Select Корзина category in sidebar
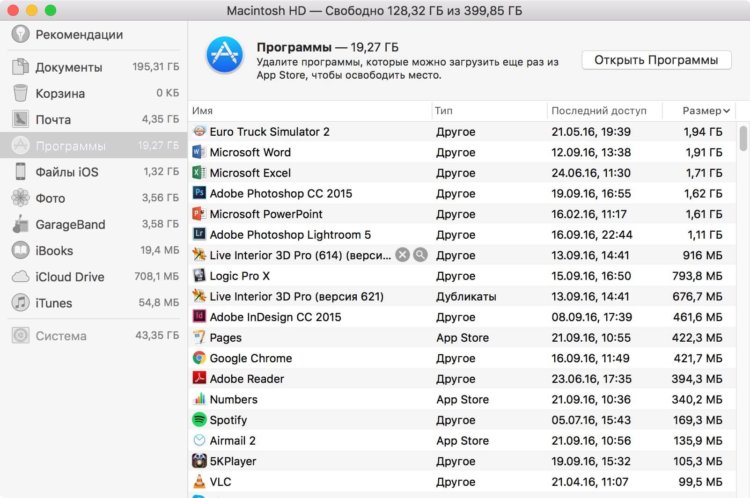This screenshot has width=750, height=498. [x=95, y=93]
